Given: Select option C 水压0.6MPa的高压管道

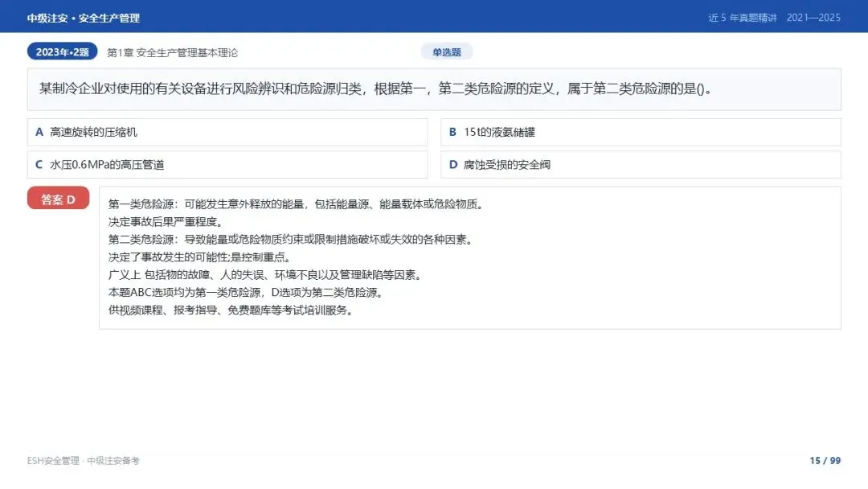Looking at the screenshot, I should click(227, 165).
